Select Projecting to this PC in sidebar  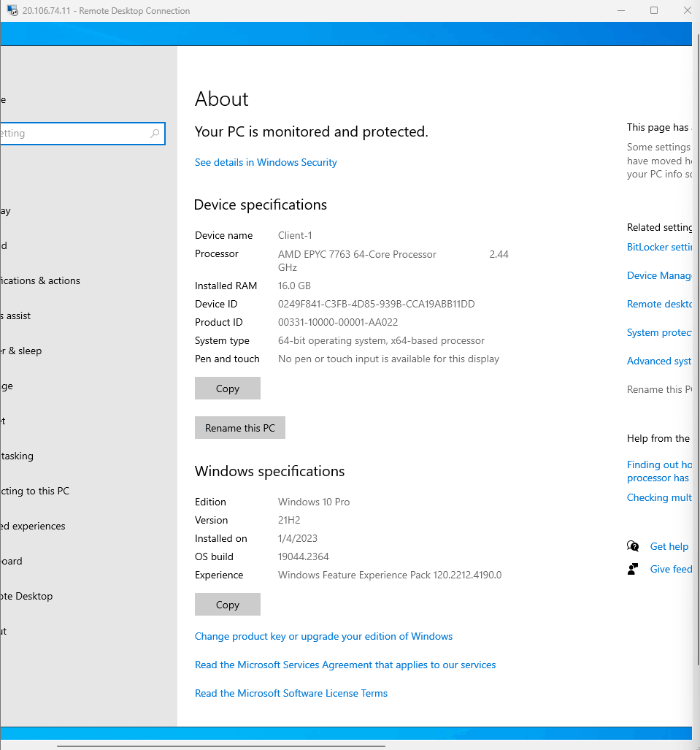[x=35, y=491]
